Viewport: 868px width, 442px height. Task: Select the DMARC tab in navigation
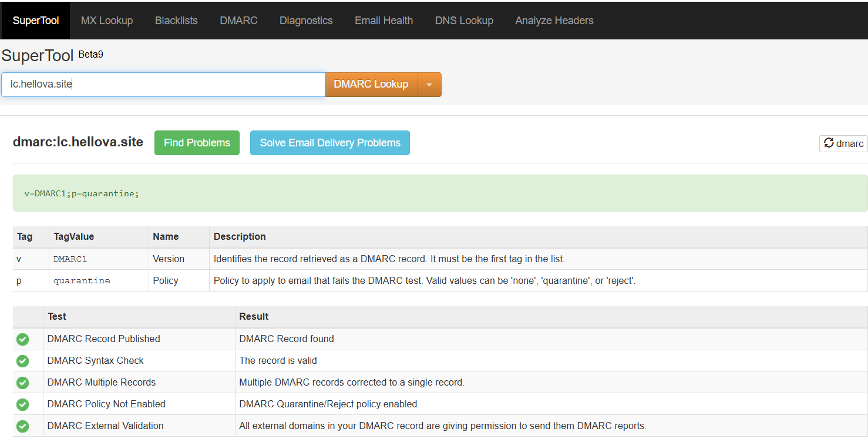[238, 21]
